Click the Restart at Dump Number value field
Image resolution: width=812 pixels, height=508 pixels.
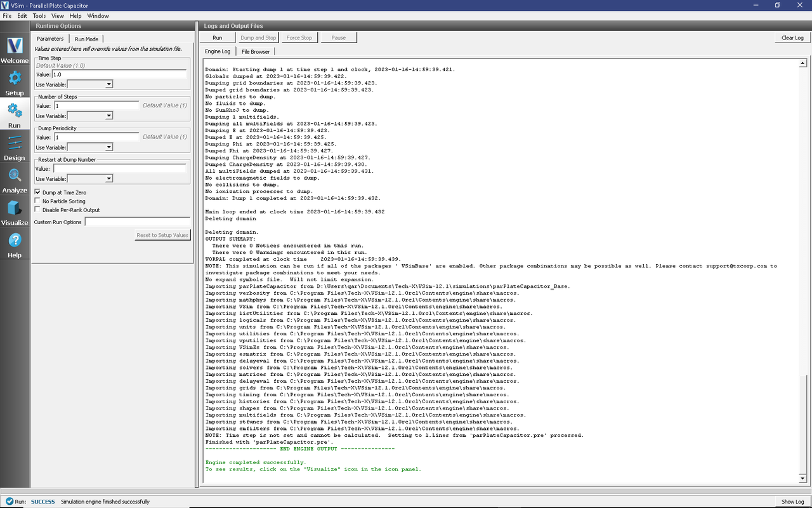click(x=120, y=169)
